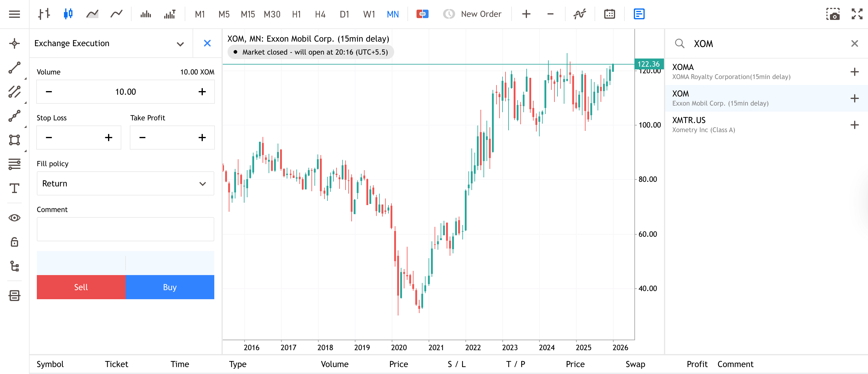The image size is (868, 374).
Task: Open the economic calendar
Action: [610, 14]
